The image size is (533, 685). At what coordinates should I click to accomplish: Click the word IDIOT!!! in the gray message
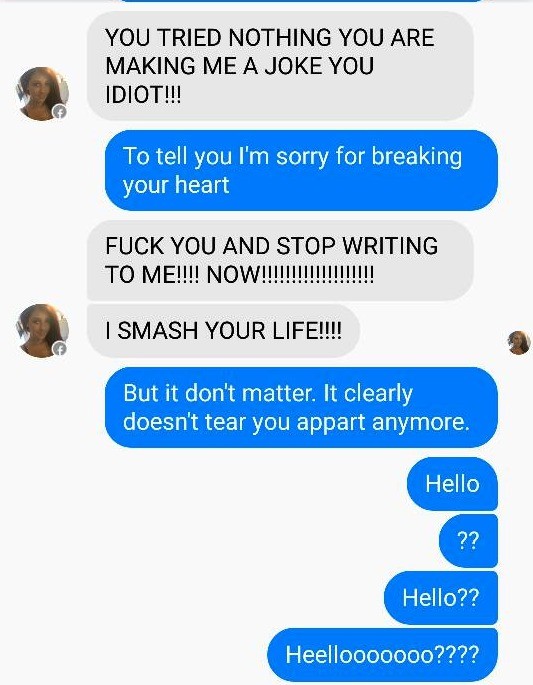[x=143, y=94]
